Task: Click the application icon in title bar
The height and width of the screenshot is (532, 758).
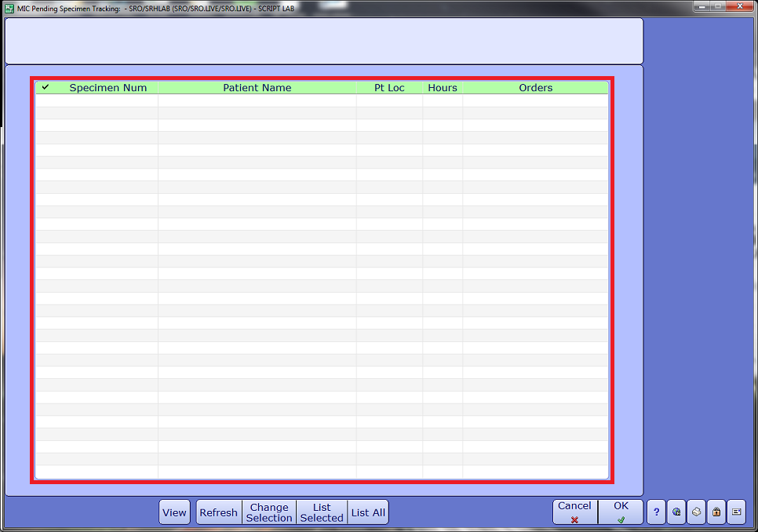Action: (x=9, y=7)
